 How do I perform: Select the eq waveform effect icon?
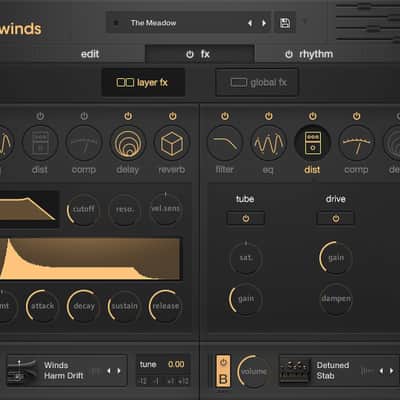pos(268,144)
